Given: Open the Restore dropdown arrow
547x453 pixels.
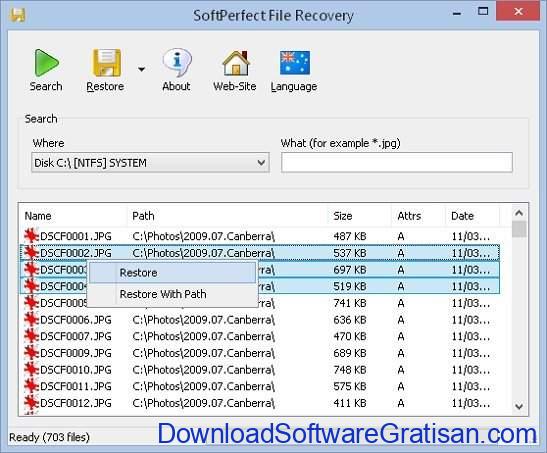Looking at the screenshot, I should point(141,69).
